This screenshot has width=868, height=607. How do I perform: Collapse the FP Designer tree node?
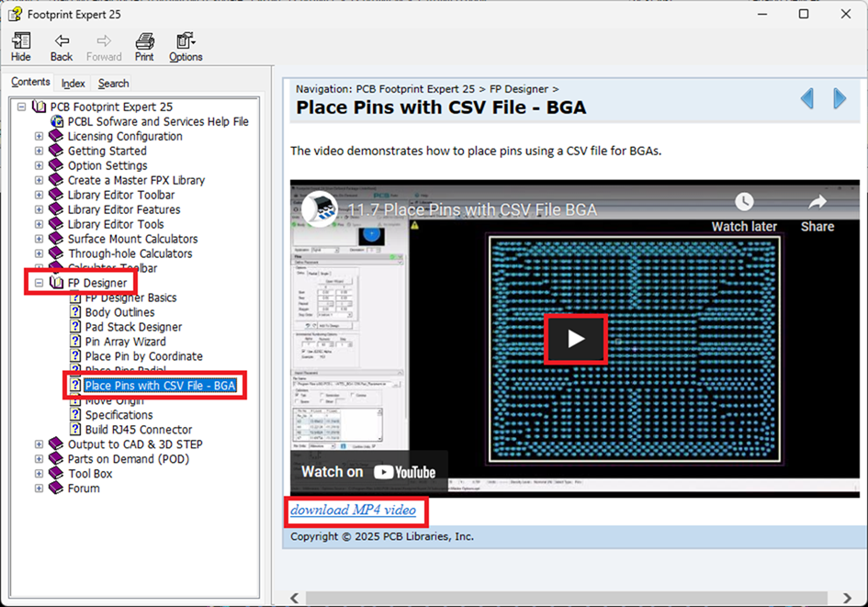point(39,283)
